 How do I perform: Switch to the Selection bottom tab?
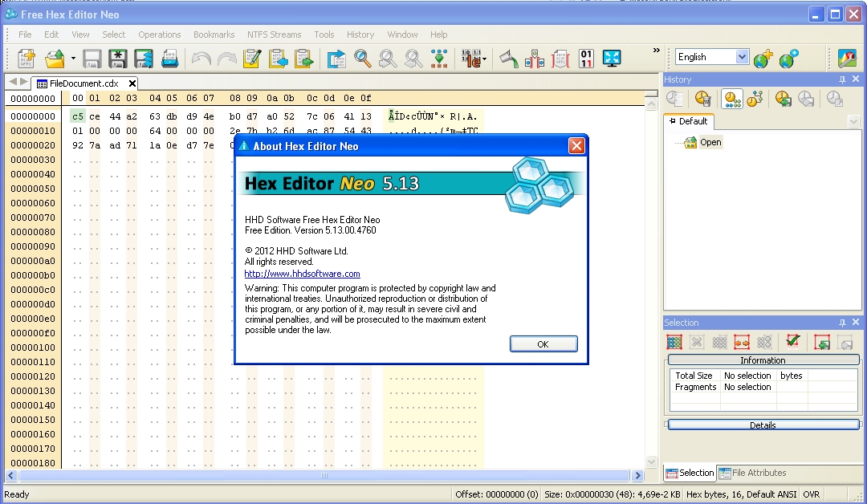click(690, 473)
